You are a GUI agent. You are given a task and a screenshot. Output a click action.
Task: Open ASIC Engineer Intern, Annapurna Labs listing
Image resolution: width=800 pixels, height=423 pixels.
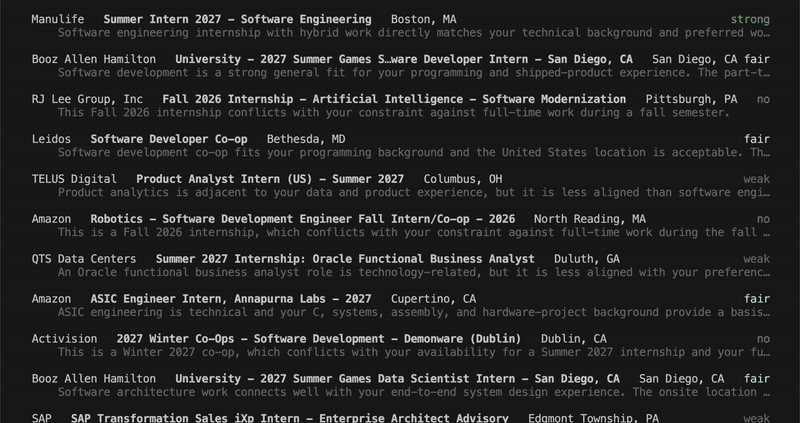click(x=231, y=298)
